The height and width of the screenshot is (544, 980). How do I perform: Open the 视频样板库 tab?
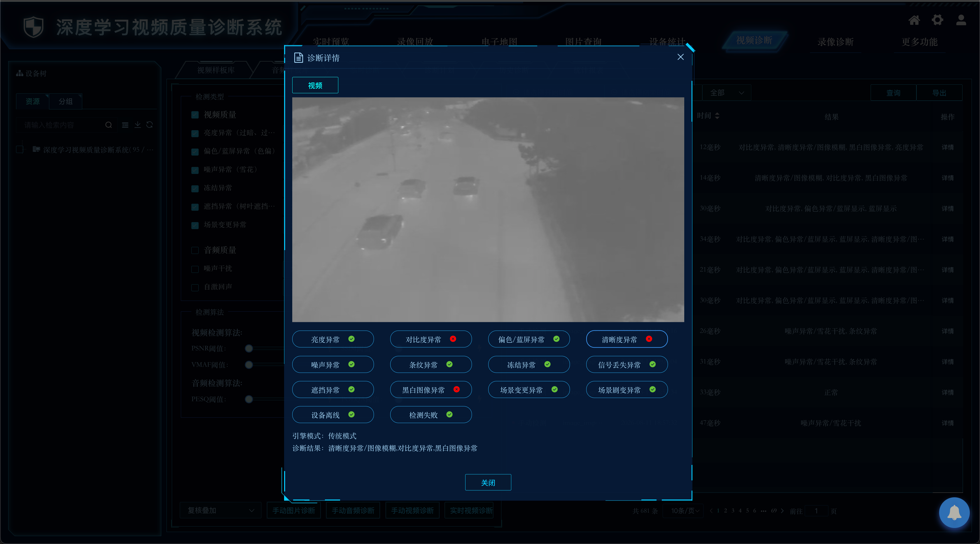[216, 70]
